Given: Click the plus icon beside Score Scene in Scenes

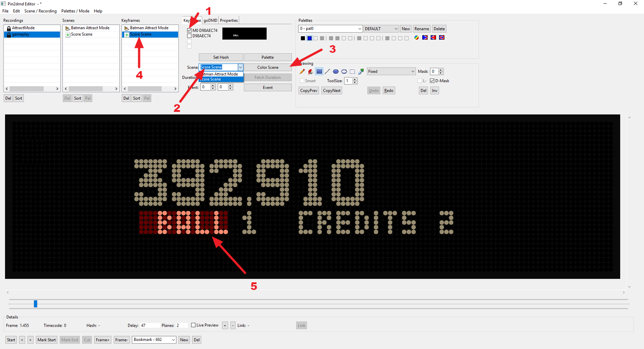Looking at the screenshot, I should coord(68,34).
